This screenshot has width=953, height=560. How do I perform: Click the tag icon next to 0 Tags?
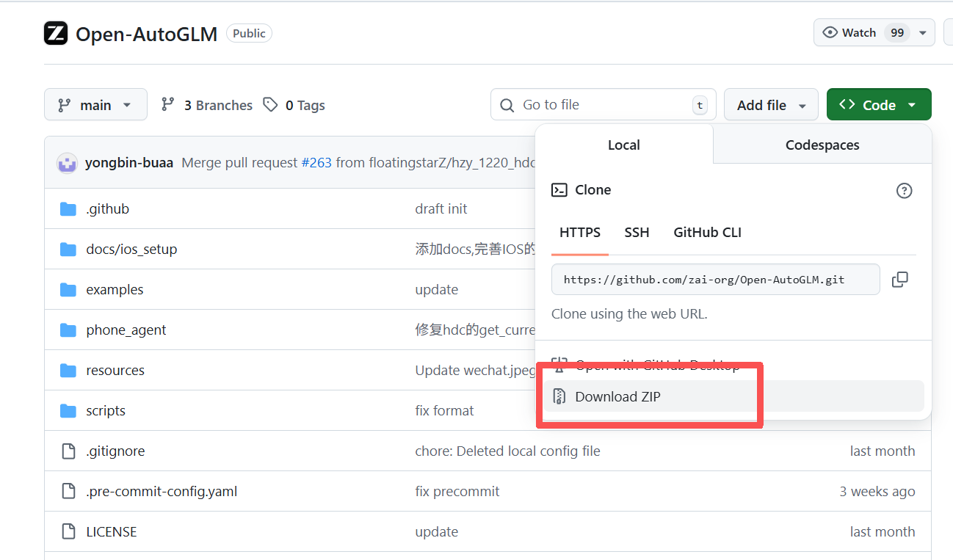[271, 105]
